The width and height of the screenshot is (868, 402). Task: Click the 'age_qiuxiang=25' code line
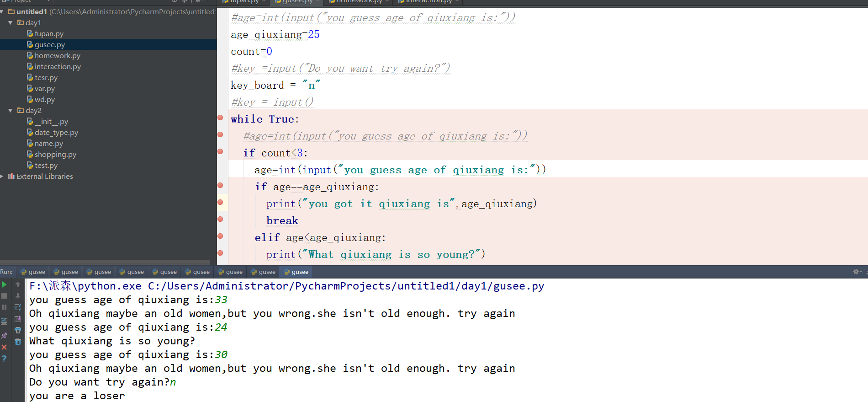pos(275,34)
